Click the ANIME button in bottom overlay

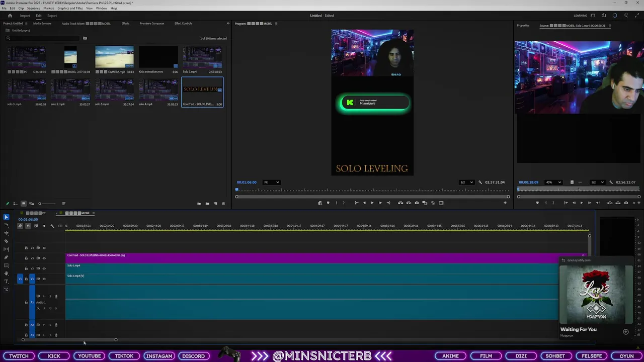coord(450,356)
